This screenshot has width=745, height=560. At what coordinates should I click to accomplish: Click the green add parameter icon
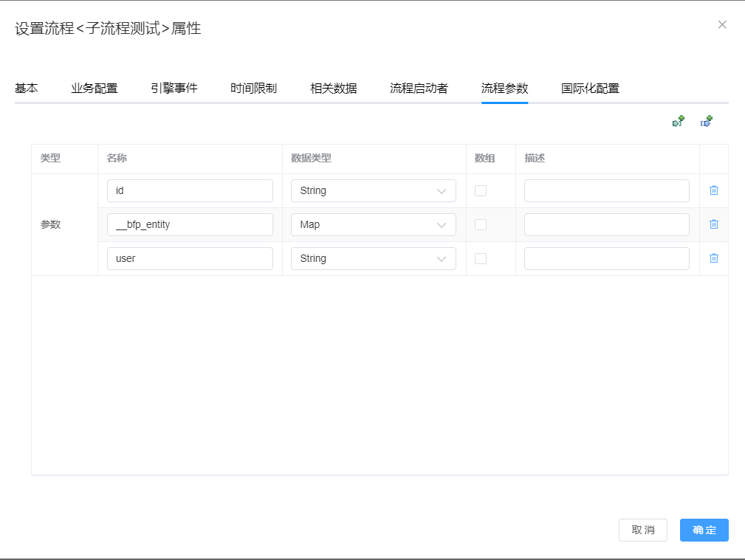678,121
